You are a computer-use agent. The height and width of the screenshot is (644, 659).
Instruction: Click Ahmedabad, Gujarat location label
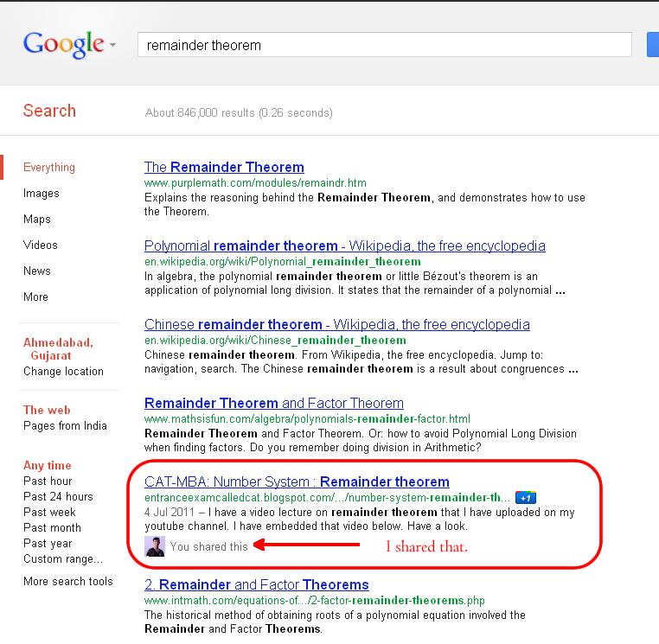point(59,349)
